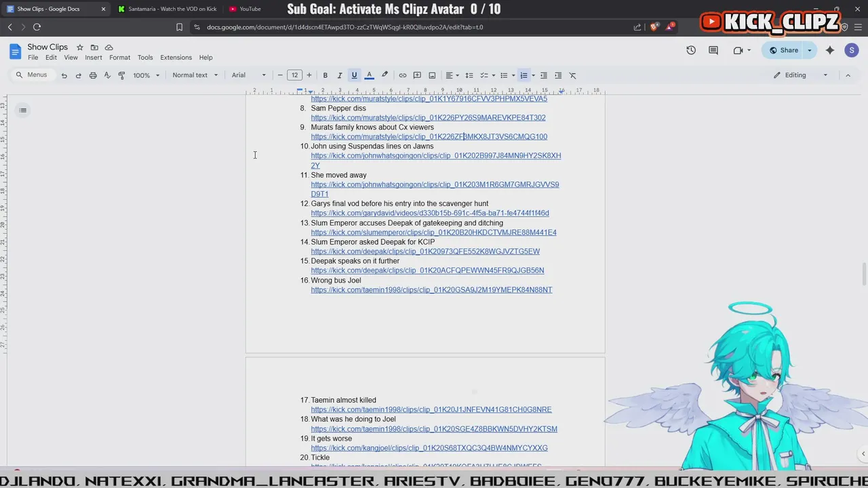Click the Decrease indent icon

point(544,75)
